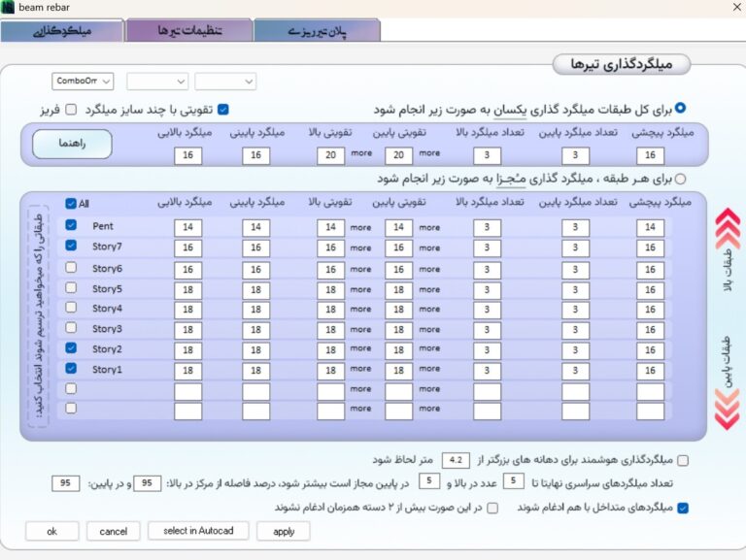Click the select in Autocad button
This screenshot has width=746, height=560.
coord(198,531)
